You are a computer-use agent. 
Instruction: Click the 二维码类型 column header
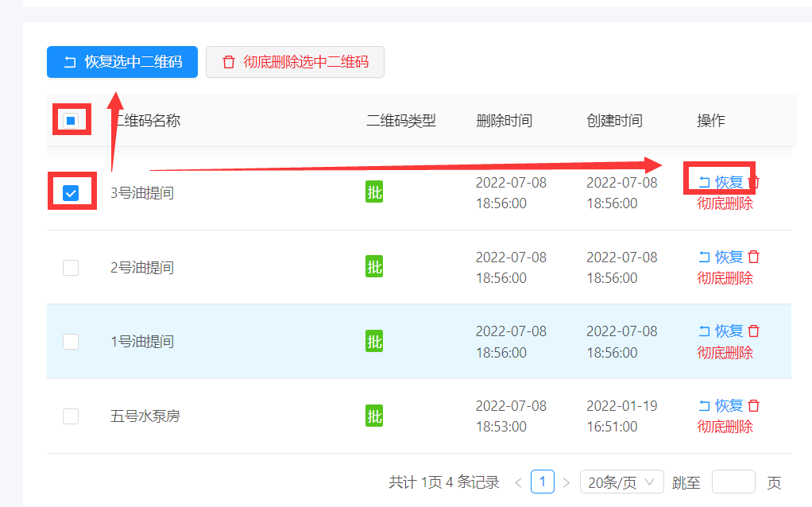[x=401, y=121]
